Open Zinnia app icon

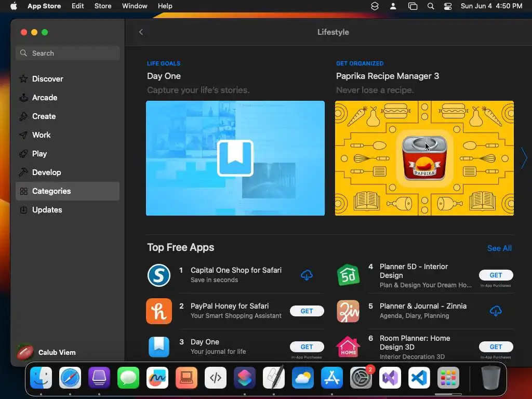coord(348,311)
